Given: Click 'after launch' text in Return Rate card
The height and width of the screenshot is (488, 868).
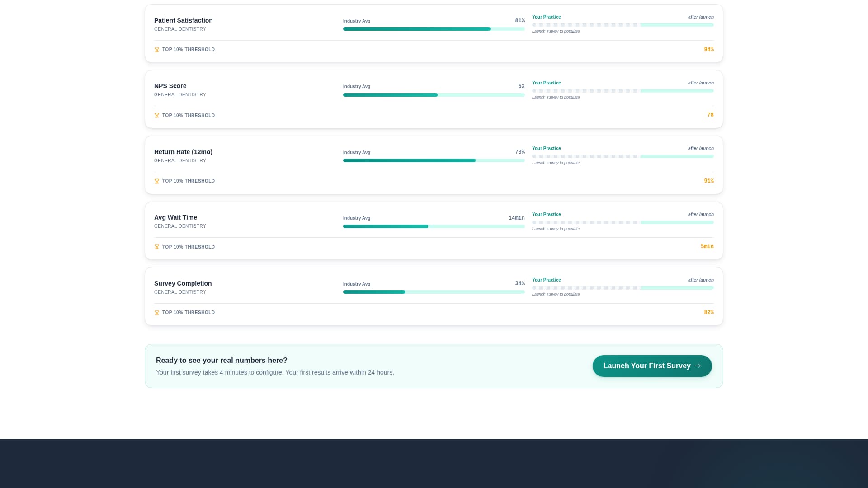Looking at the screenshot, I should pyautogui.click(x=701, y=149).
